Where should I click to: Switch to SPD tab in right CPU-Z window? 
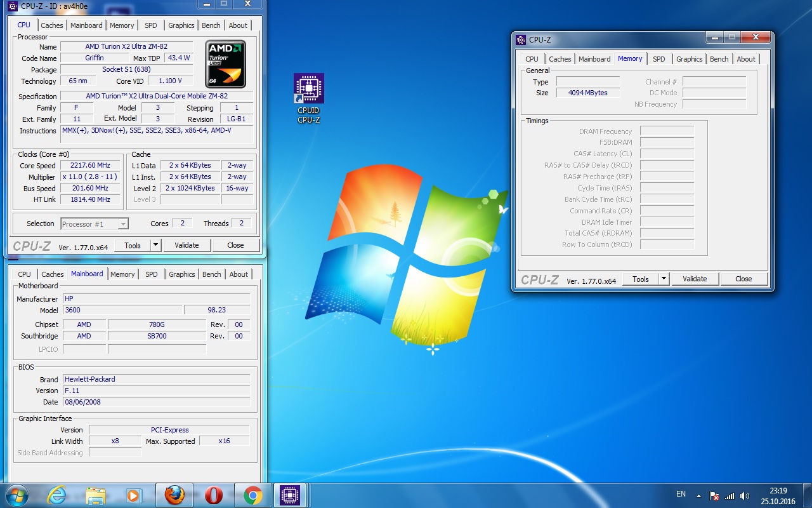point(659,59)
